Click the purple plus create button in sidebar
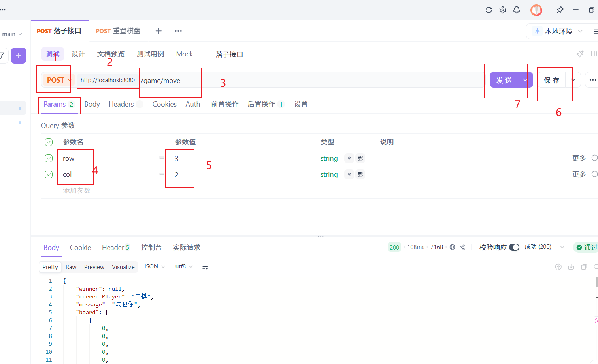Screen dimensions: 598x364 pyautogui.click(x=19, y=56)
